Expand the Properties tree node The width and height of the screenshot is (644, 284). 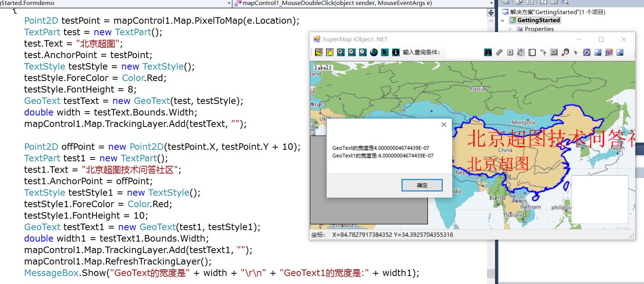pos(510,29)
